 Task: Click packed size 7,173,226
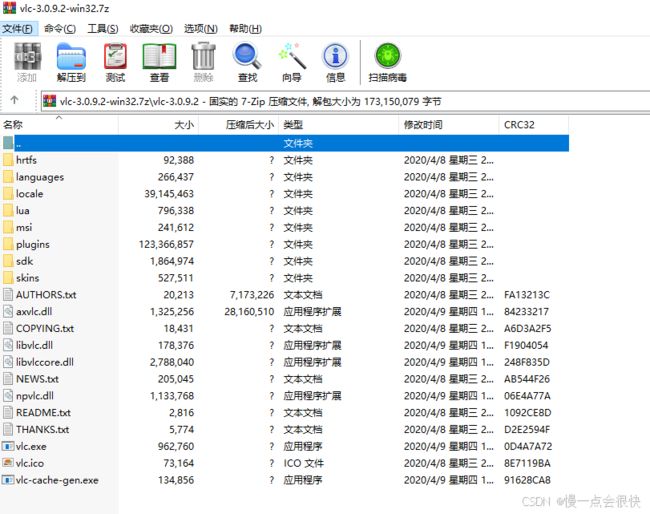coord(252,295)
